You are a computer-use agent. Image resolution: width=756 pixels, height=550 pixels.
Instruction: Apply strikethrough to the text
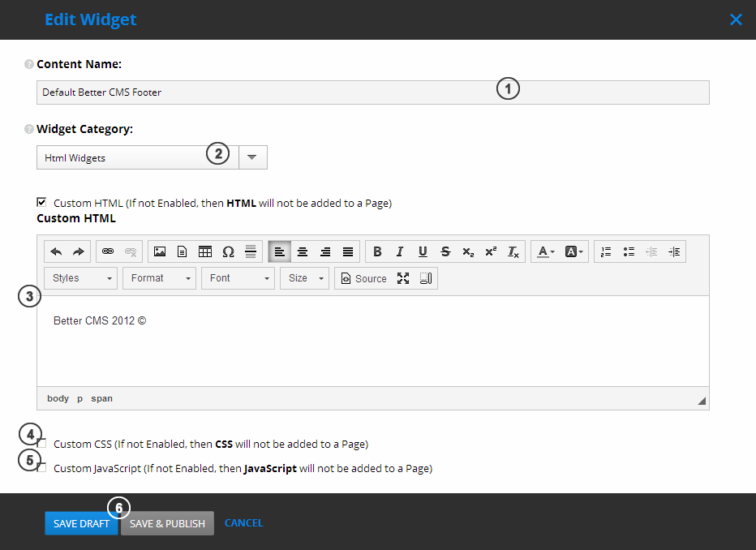pyautogui.click(x=445, y=251)
